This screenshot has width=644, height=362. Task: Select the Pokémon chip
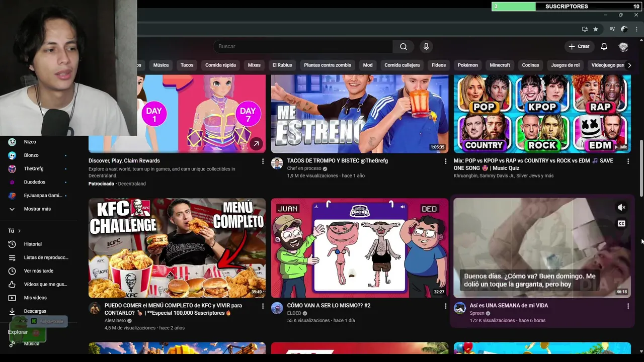pyautogui.click(x=468, y=65)
